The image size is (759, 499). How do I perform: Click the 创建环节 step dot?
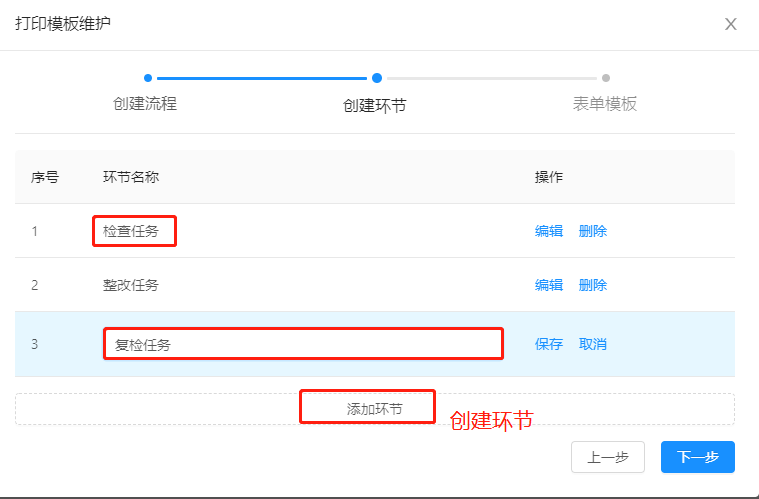point(377,78)
